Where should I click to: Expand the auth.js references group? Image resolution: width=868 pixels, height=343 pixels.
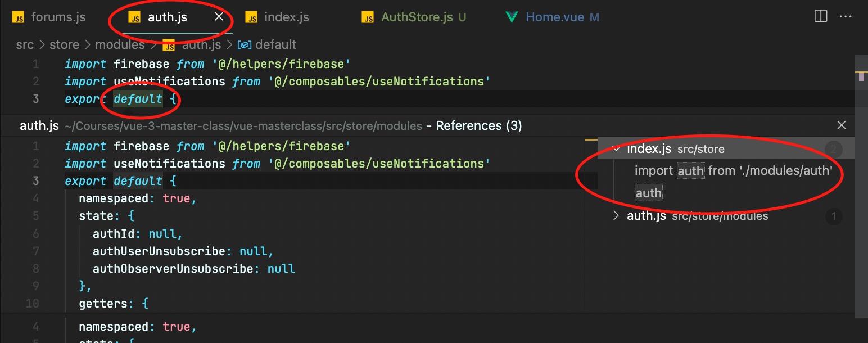[x=616, y=215]
